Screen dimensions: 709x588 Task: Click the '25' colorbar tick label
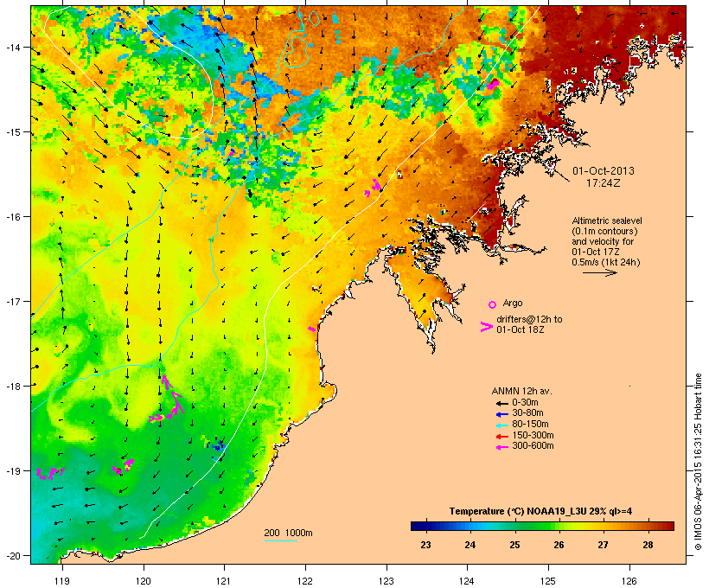514,545
